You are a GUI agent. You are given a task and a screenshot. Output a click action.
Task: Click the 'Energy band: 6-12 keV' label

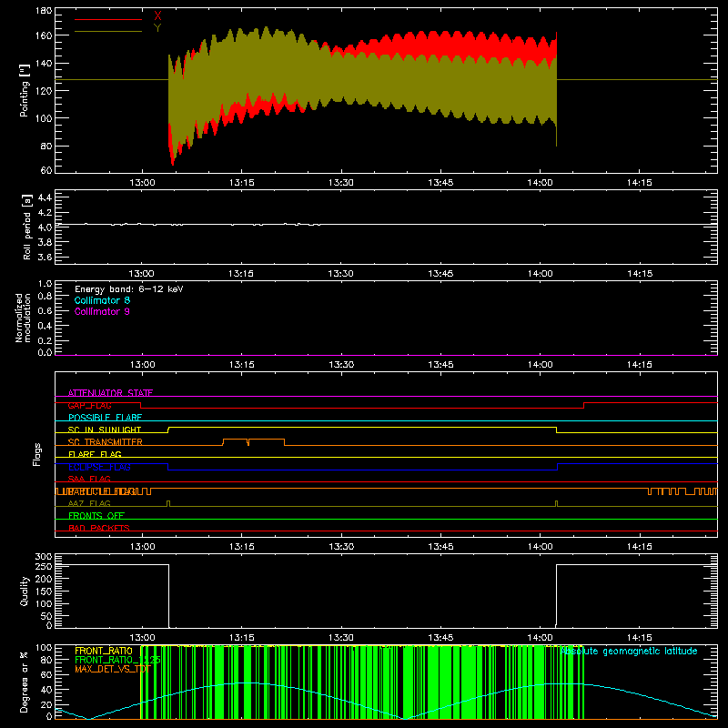tap(129, 289)
